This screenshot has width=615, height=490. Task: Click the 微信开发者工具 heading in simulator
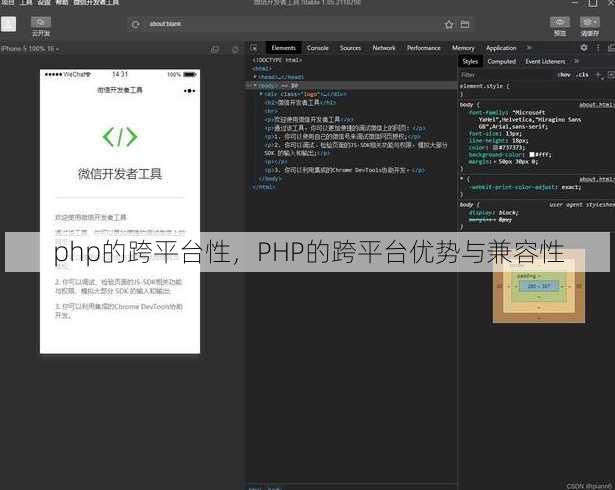[x=120, y=174]
